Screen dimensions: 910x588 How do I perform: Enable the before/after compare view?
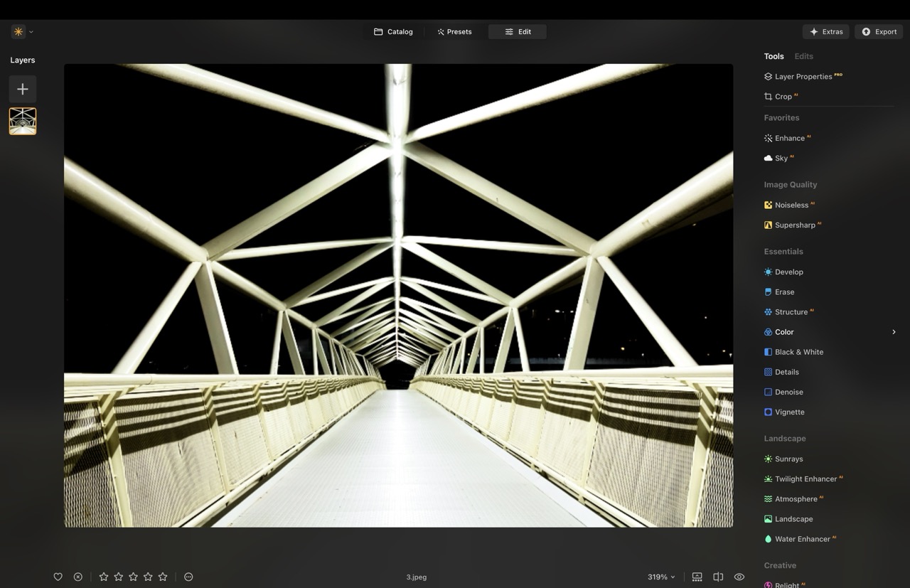coord(718,577)
